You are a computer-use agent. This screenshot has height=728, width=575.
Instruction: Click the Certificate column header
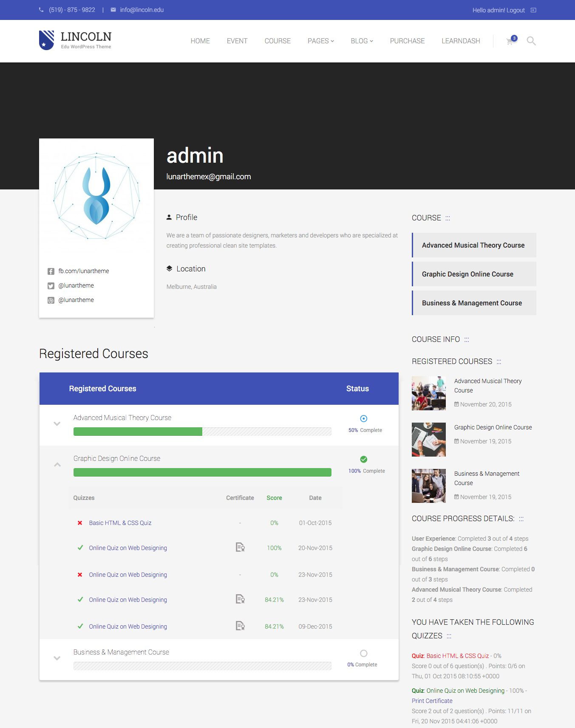tap(240, 498)
